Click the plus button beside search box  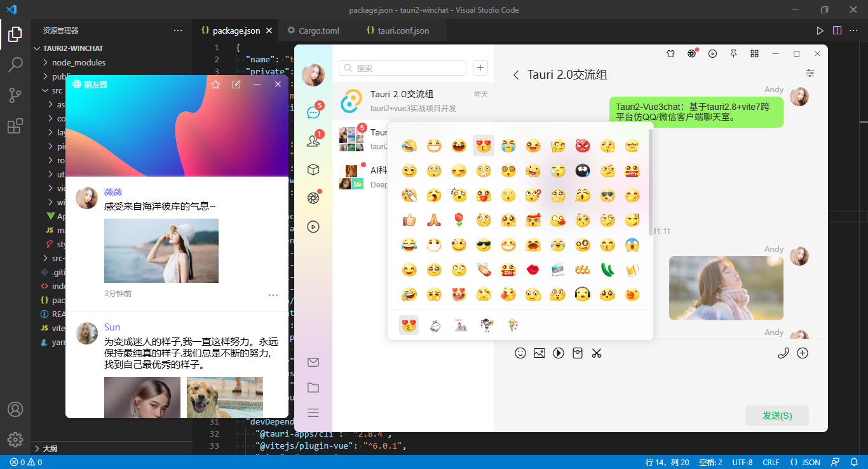[x=481, y=68]
